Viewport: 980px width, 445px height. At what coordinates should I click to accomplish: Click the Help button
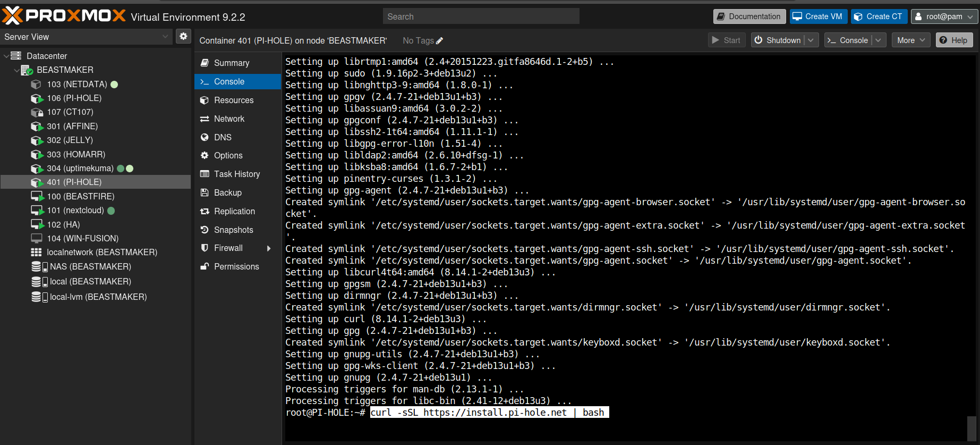click(954, 40)
